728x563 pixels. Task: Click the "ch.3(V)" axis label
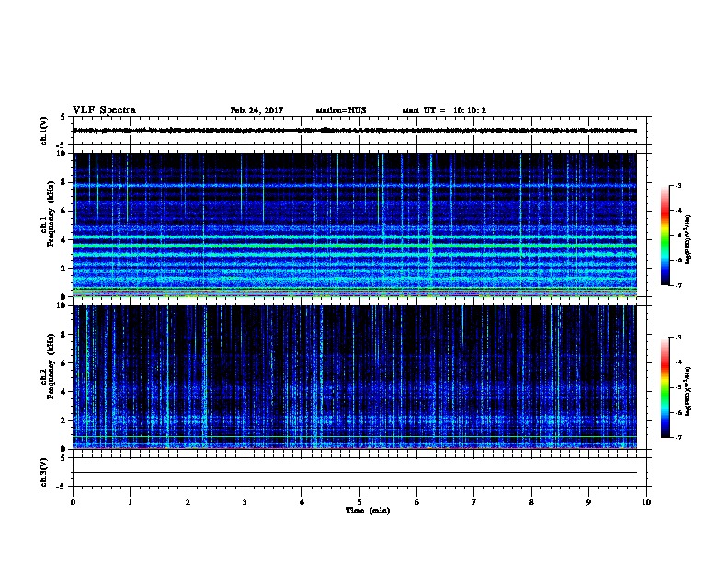click(x=43, y=472)
